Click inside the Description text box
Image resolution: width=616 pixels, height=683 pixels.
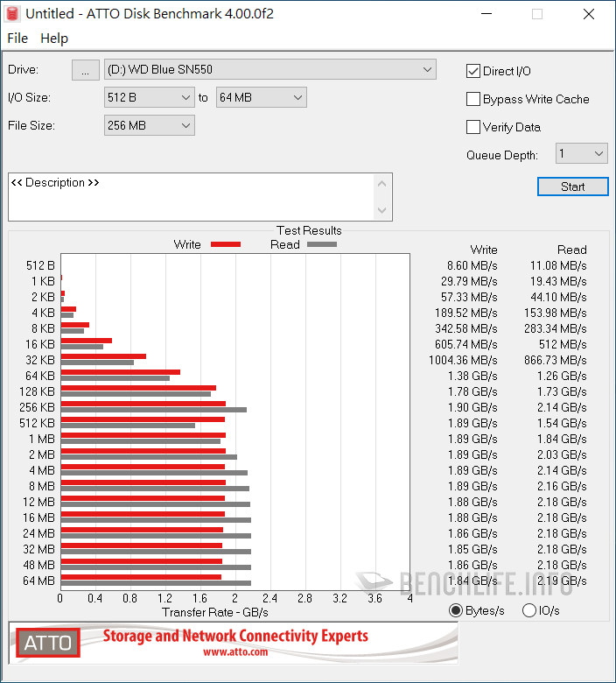pos(192,197)
